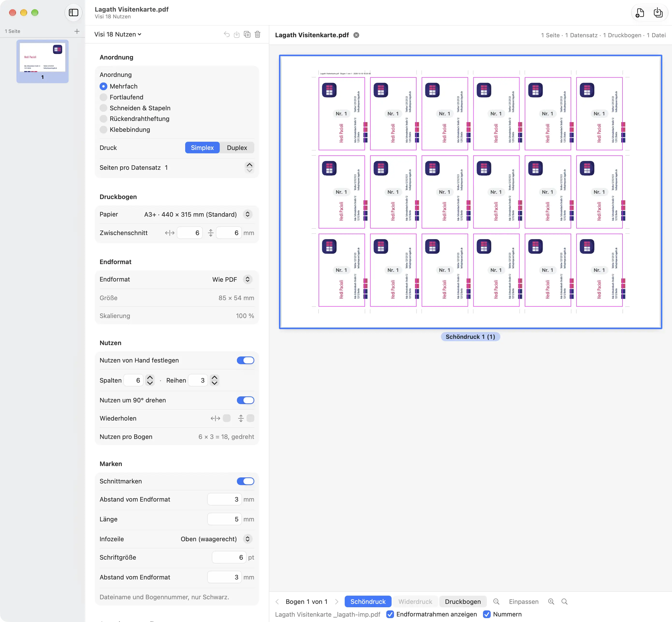Select Schneiden & Stapeln arrangement
672x622 pixels.
tap(104, 108)
